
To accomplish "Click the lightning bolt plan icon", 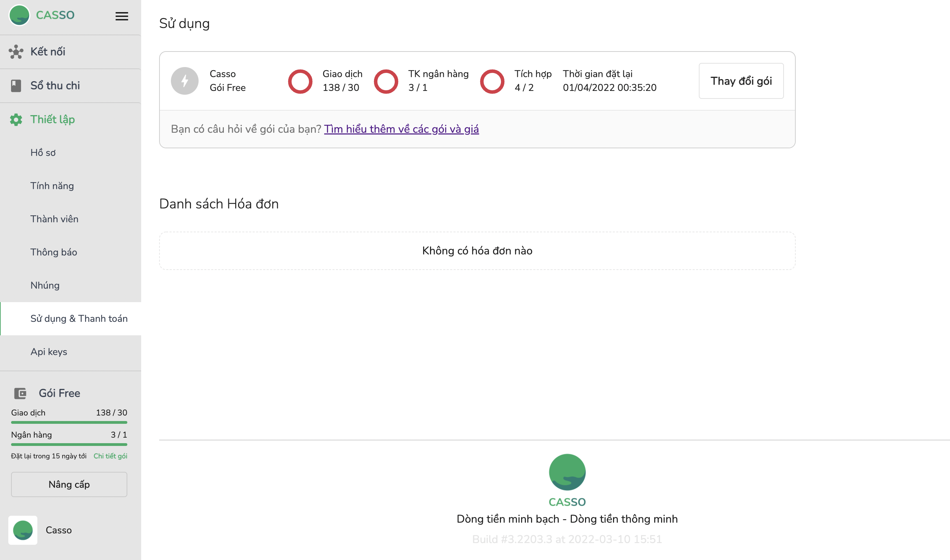I will coord(185,81).
